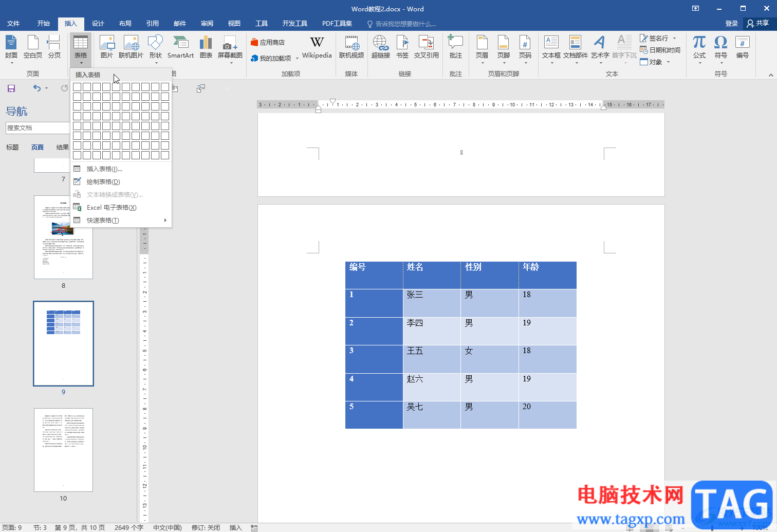The width and height of the screenshot is (777, 532).
Task: Switch to the Design (设计) tab
Action: point(98,24)
